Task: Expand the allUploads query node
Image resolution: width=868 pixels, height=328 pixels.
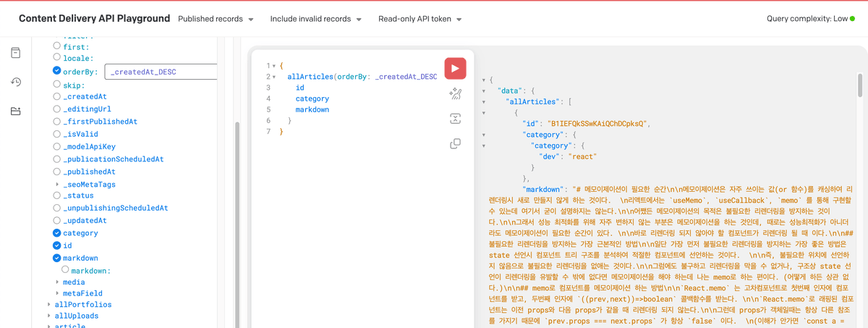Action: click(49, 316)
